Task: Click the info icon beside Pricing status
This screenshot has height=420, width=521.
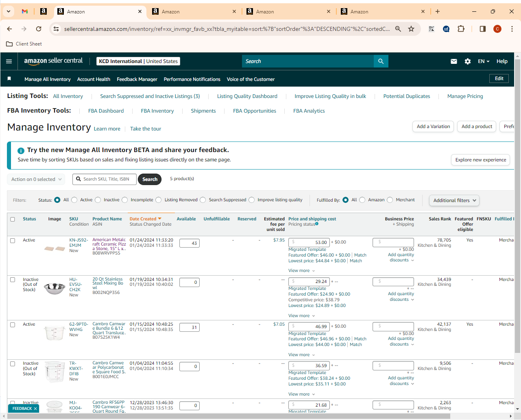Action: click(317, 224)
